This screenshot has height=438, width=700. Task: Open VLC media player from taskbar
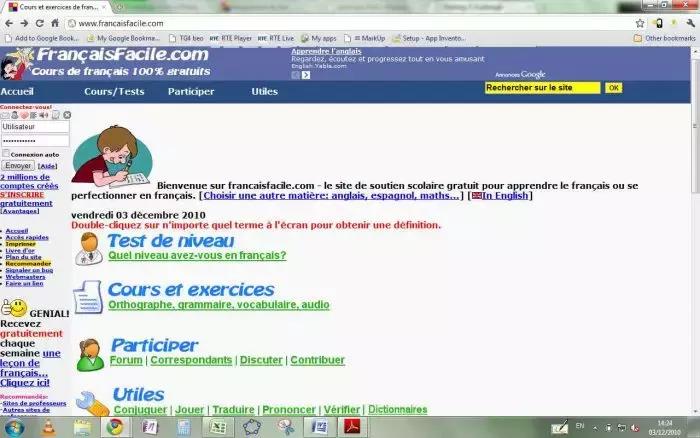pos(49,428)
